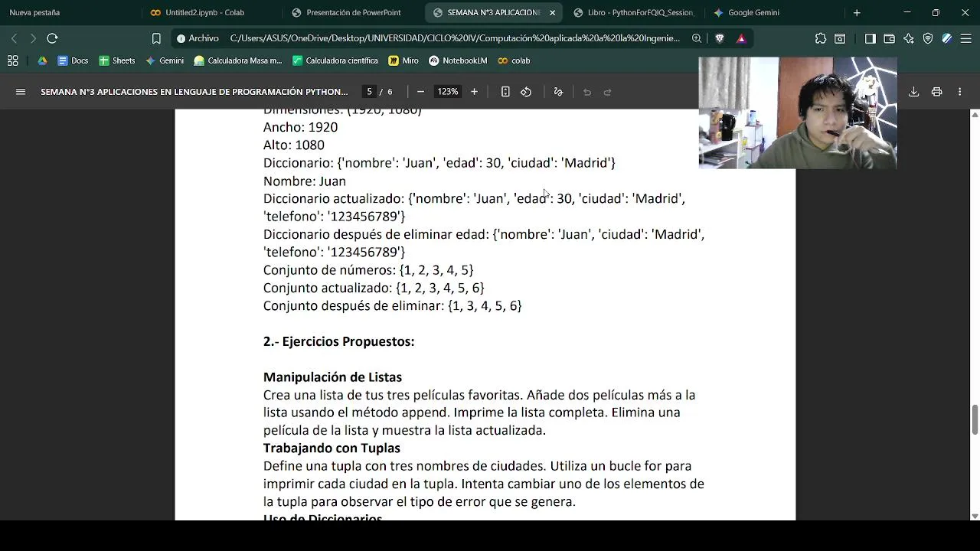Close the SEMANA N°3 tab
This screenshot has height=551, width=980.
pyautogui.click(x=552, y=12)
